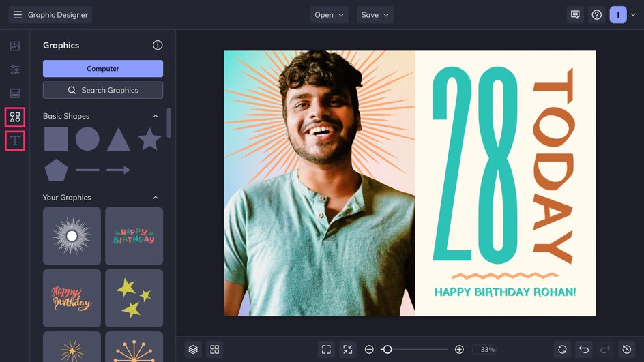Select the HAPPY BIRTHDAY ROHAN! text
The width and height of the screenshot is (644, 362).
coord(506,292)
